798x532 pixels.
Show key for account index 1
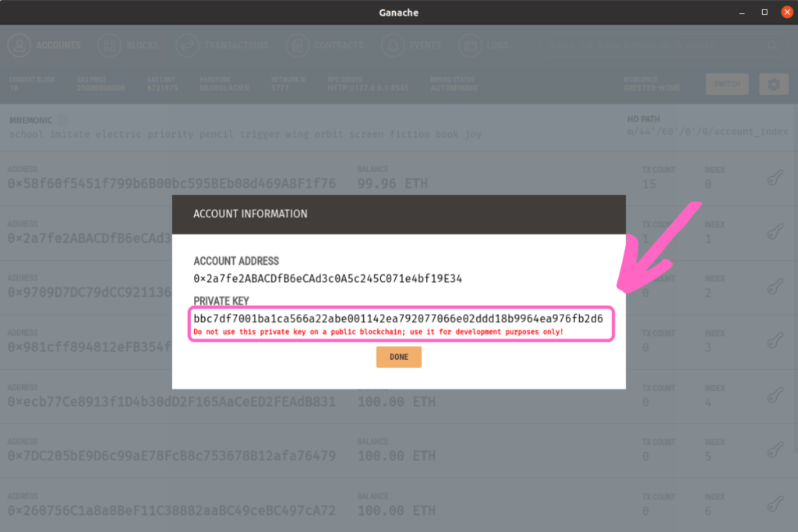pos(775,232)
